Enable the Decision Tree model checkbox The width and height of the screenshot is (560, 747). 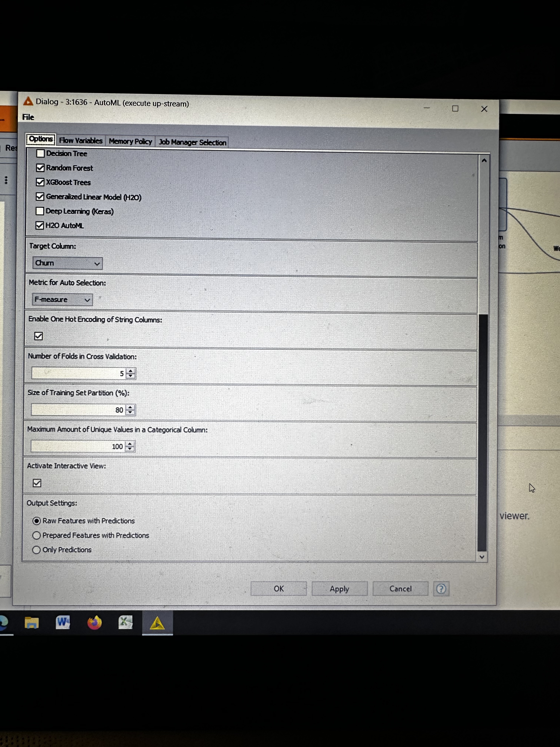[41, 153]
